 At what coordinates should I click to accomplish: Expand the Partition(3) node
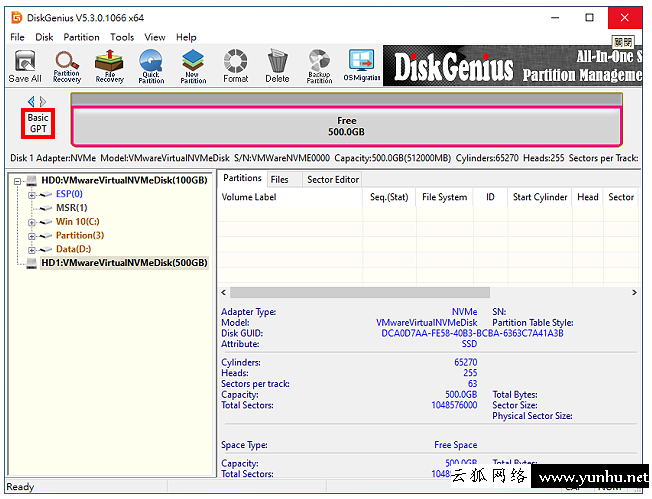pos(32,236)
